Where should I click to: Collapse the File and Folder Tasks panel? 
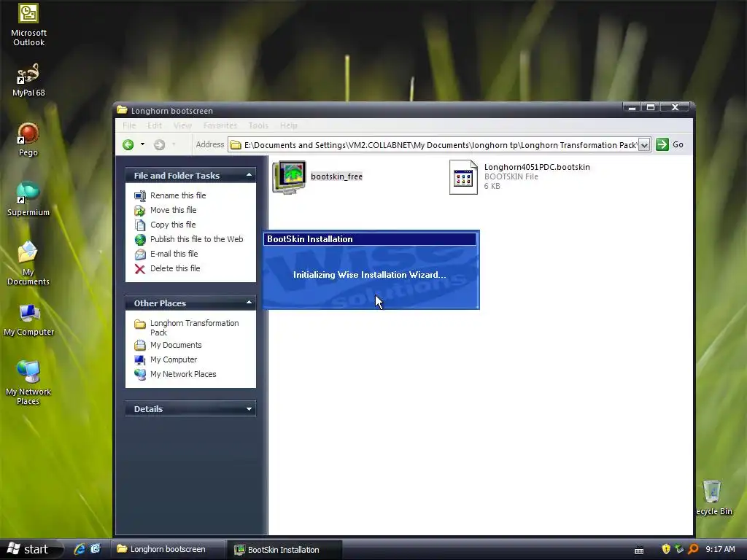pos(249,175)
